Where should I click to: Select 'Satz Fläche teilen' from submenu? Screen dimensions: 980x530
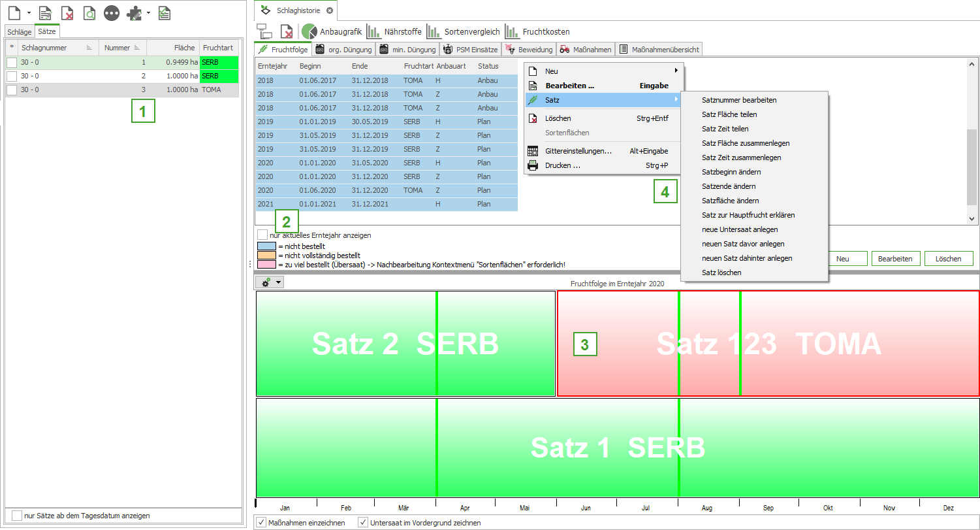click(729, 114)
